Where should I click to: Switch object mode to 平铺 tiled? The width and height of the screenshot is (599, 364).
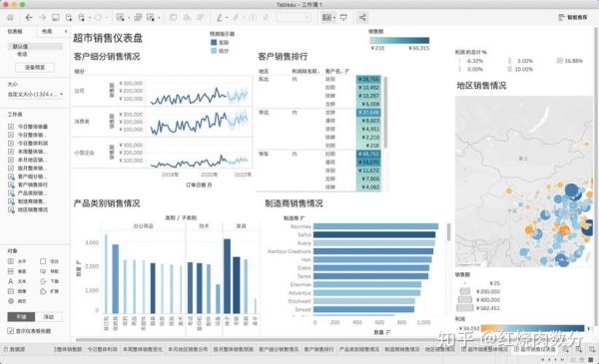coord(21,317)
